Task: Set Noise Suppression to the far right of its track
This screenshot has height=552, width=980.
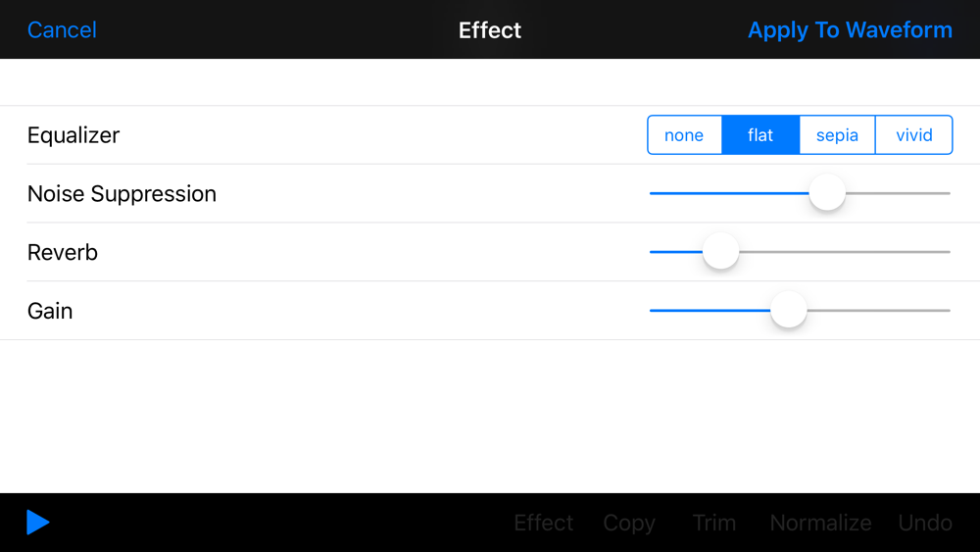Action: pyautogui.click(x=947, y=193)
